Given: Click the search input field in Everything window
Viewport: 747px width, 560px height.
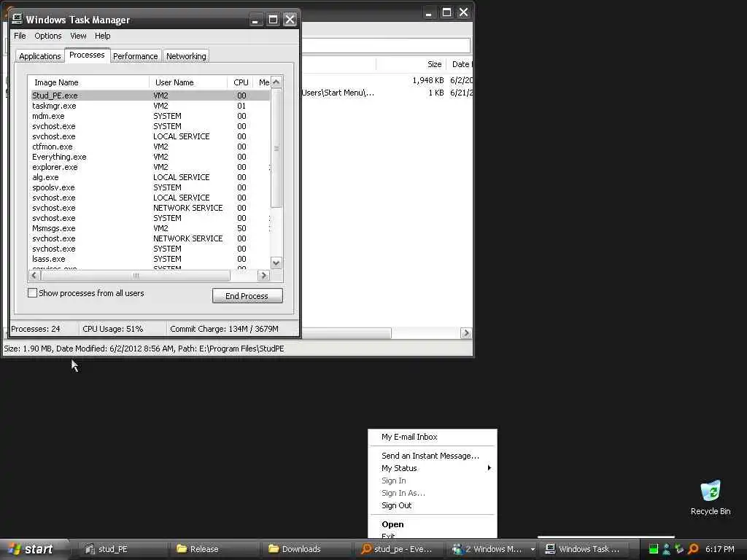Looking at the screenshot, I should pos(386,46).
